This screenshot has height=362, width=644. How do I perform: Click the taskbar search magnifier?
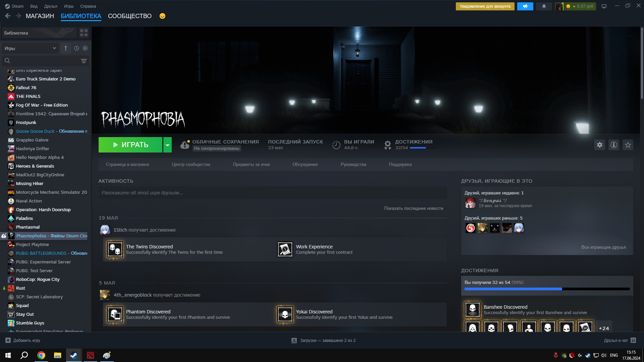(24, 355)
